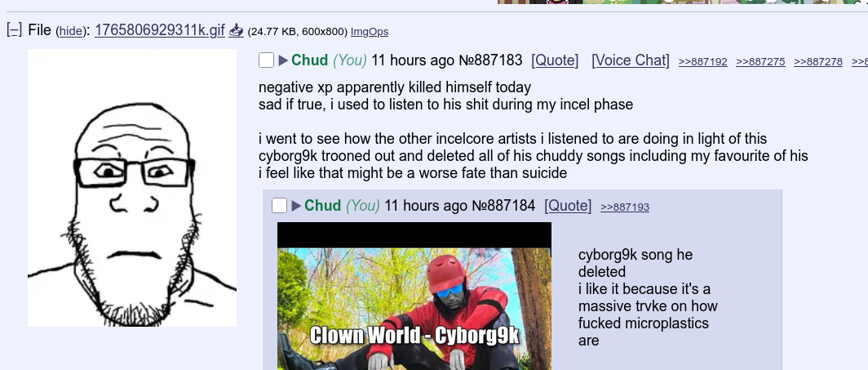Viewport: 868px width, 370px height.
Task: Open the Clown World - Cyborg9k video thumbnail
Action: click(414, 296)
